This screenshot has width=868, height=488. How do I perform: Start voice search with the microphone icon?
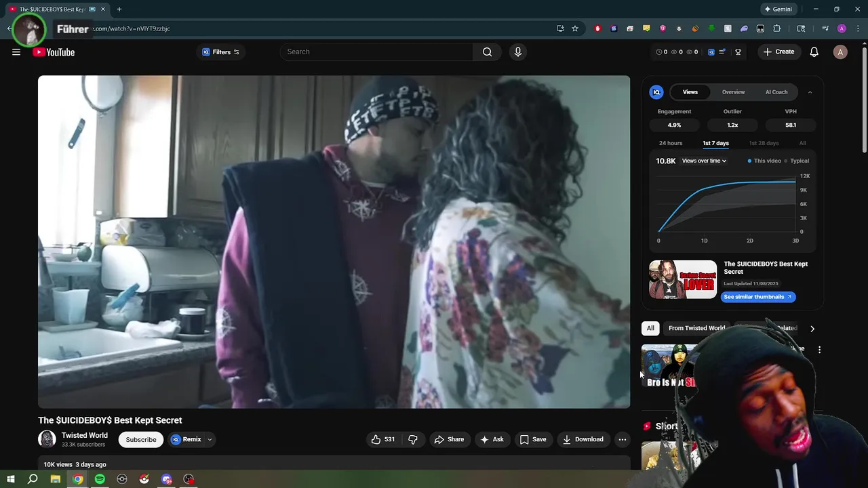click(517, 52)
